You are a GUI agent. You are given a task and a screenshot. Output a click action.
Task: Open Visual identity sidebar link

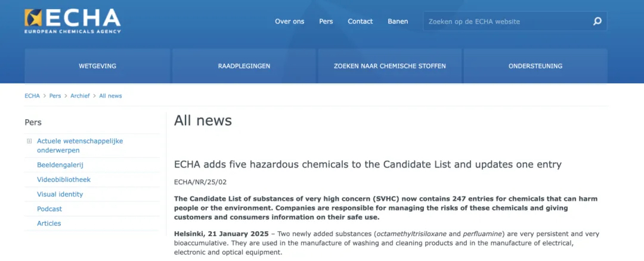click(60, 194)
